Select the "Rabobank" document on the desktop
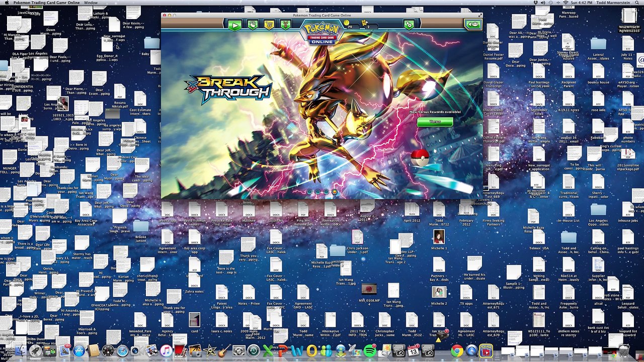 pos(598,129)
